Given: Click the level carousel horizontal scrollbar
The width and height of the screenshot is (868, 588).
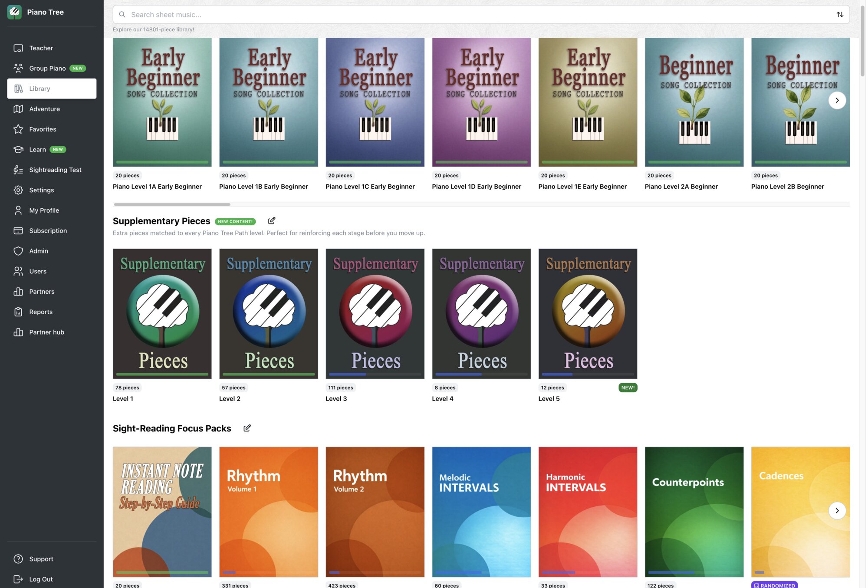Looking at the screenshot, I should [x=172, y=204].
